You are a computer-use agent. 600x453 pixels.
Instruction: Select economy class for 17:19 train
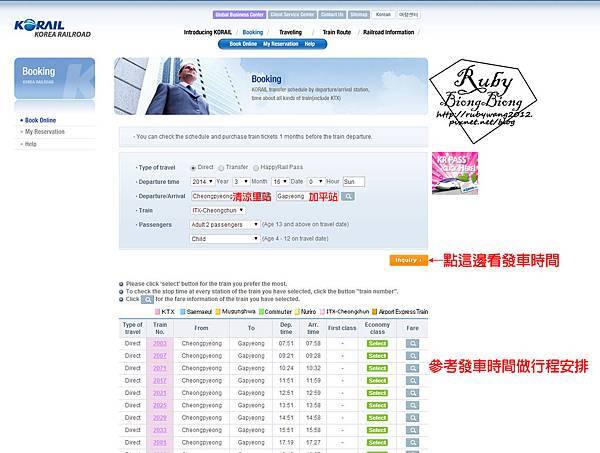pos(377,442)
